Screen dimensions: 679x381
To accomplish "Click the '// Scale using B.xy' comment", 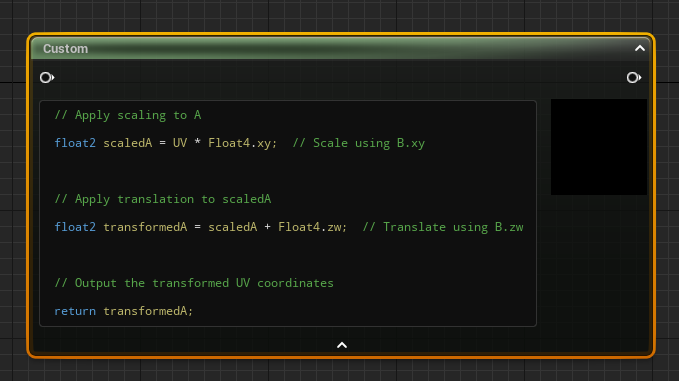I will pos(359,143).
